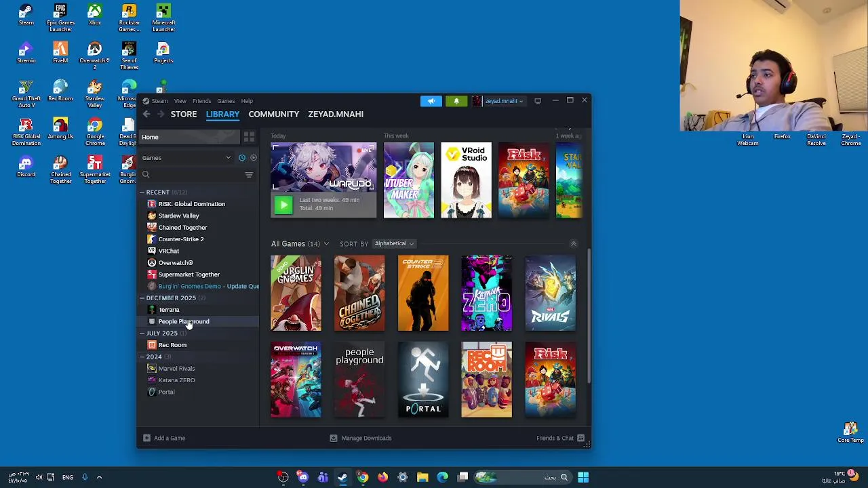Open the Games menu in Steam

[x=226, y=101]
